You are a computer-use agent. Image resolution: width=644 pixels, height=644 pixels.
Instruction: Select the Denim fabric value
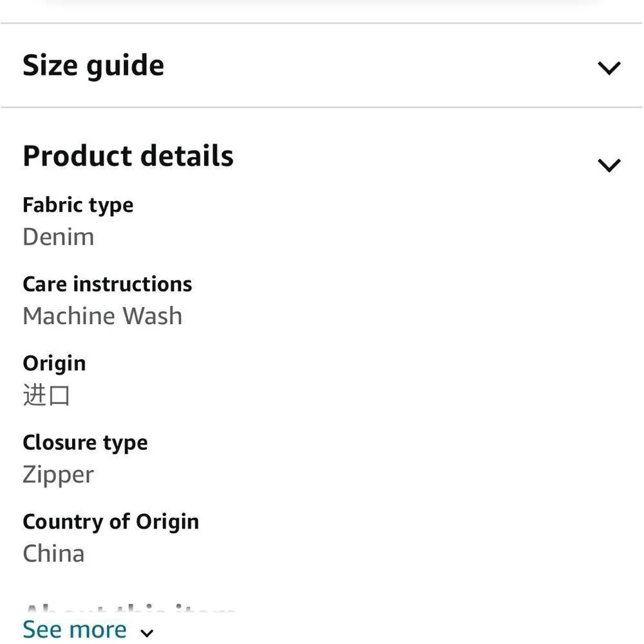pyautogui.click(x=59, y=237)
